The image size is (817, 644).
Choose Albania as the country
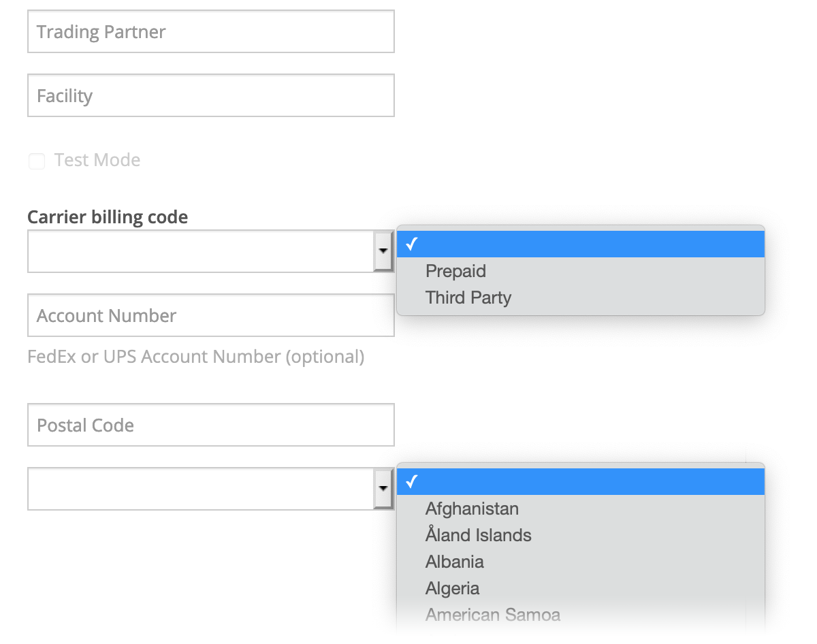[x=455, y=562]
